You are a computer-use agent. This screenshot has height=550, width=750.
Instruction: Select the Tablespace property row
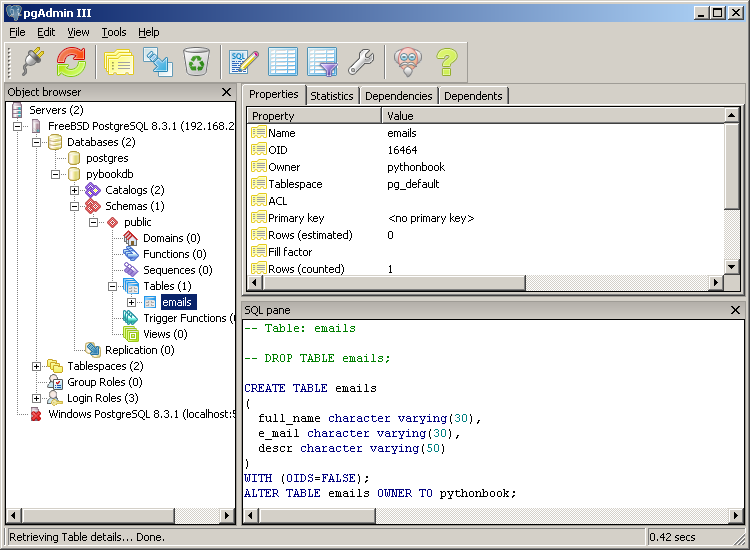pos(486,184)
